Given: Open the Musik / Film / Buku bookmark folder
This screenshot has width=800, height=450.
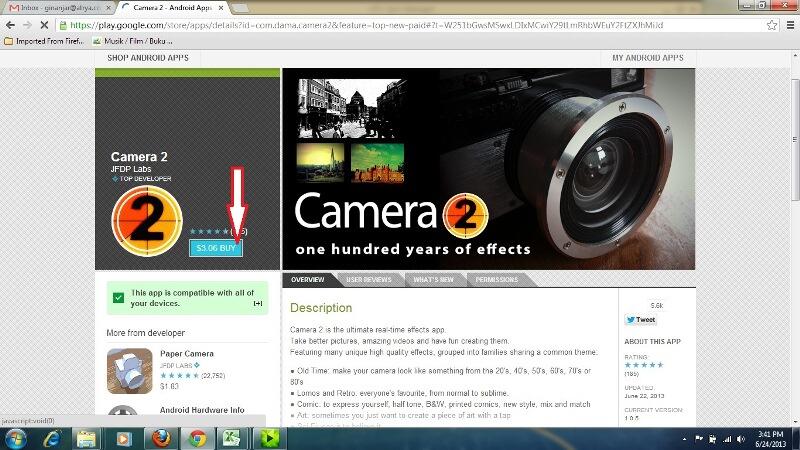Looking at the screenshot, I should pyautogui.click(x=135, y=41).
